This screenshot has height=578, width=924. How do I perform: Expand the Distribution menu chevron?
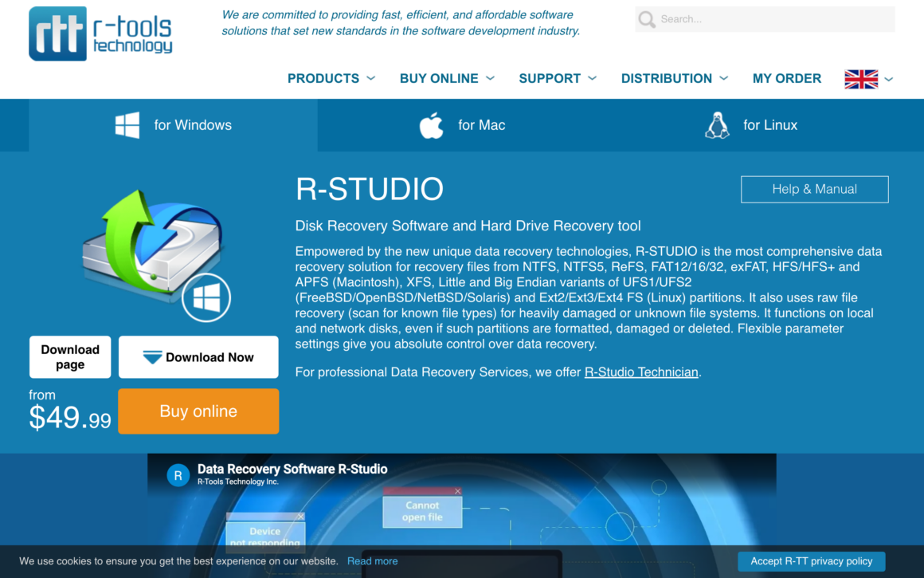tap(723, 78)
